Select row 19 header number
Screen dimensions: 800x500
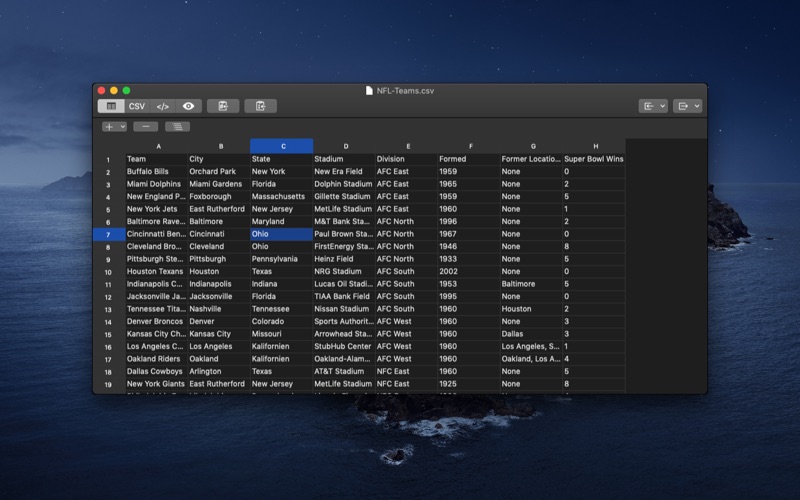[109, 384]
